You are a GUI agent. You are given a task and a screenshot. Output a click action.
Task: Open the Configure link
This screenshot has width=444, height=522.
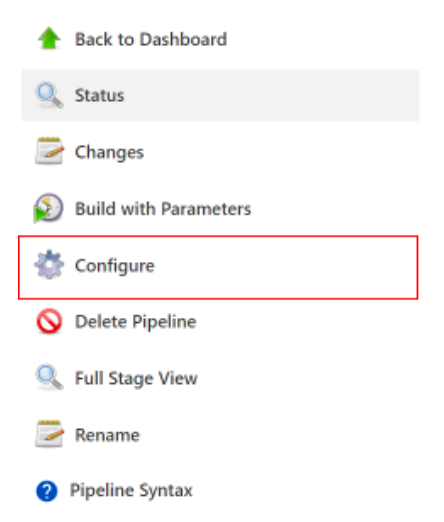point(115,266)
